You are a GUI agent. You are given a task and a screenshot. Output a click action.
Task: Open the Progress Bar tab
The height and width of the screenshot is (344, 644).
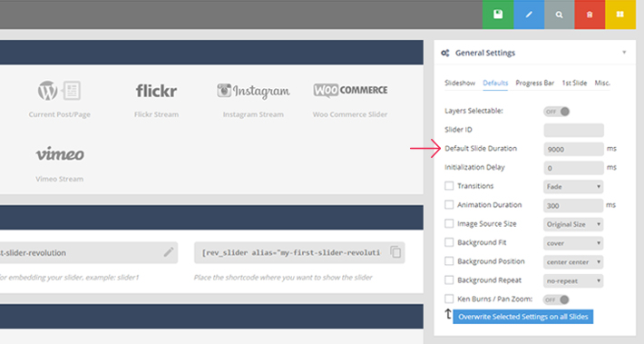(x=535, y=83)
